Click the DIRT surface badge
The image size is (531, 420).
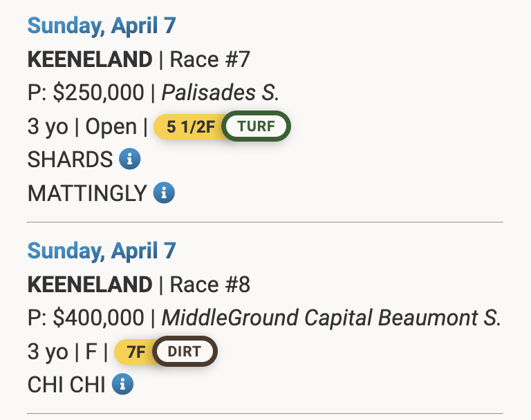tap(184, 352)
